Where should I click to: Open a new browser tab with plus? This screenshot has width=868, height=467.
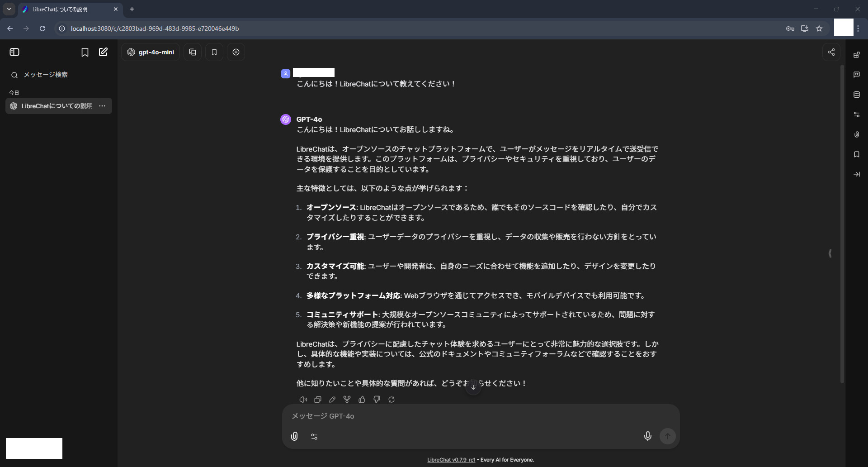point(132,9)
